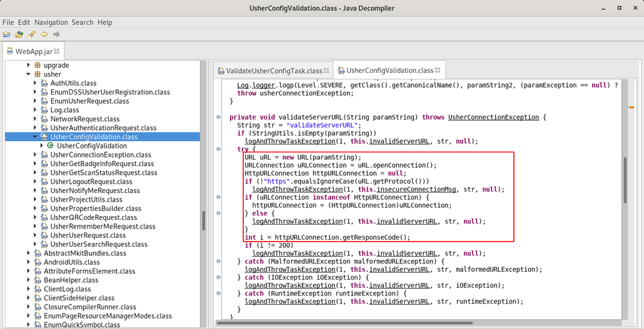Collapse the try block fold marker

pyautogui.click(x=218, y=150)
